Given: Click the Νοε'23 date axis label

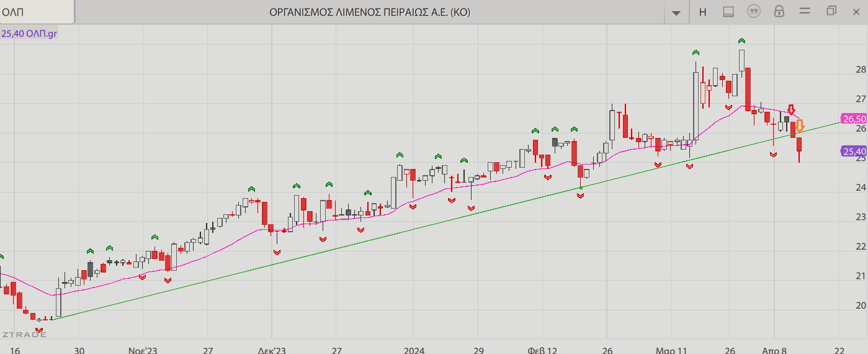Looking at the screenshot, I should pyautogui.click(x=143, y=350).
